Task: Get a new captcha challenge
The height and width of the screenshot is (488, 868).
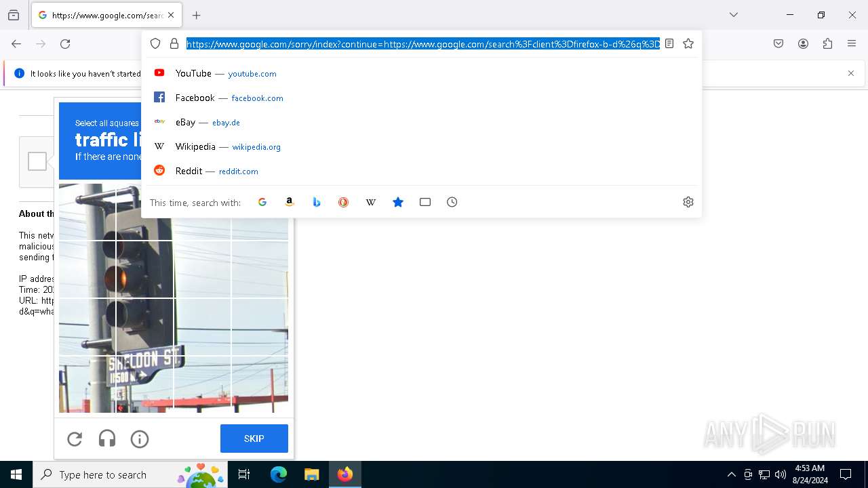Action: (75, 439)
